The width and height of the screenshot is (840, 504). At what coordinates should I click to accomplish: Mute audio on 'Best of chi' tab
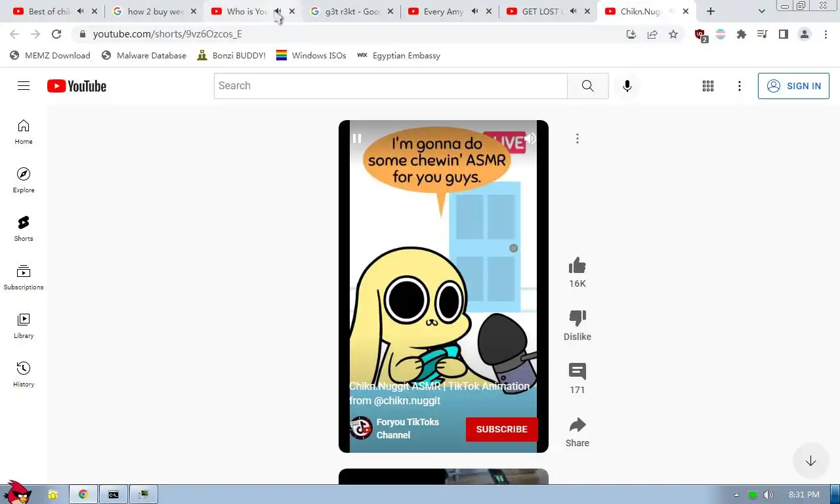point(80,11)
